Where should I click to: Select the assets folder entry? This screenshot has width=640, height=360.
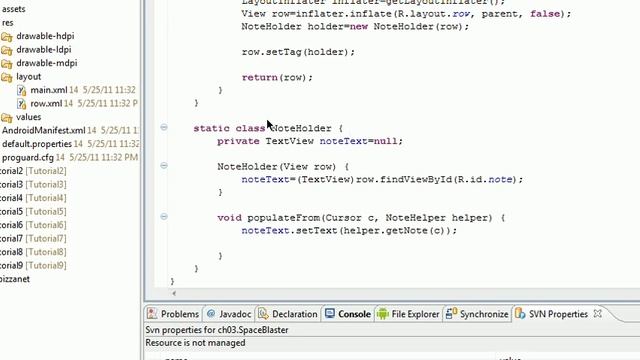point(13,9)
